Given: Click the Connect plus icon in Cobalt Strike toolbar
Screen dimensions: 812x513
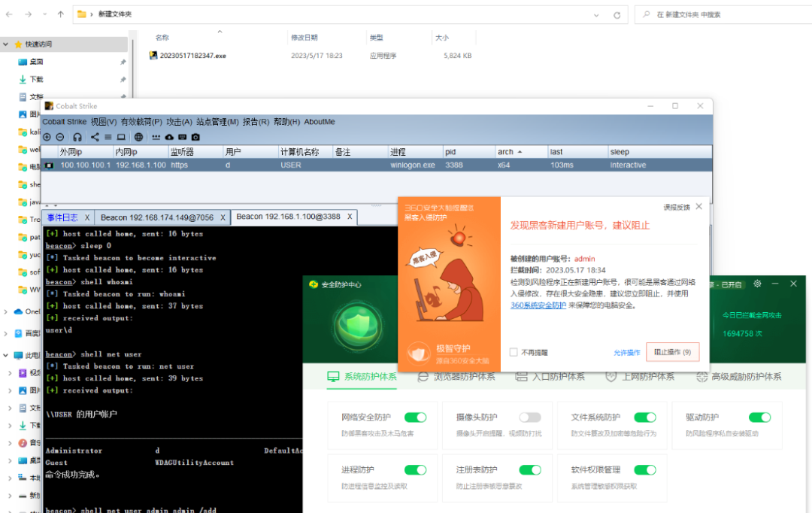Looking at the screenshot, I should 47,138.
